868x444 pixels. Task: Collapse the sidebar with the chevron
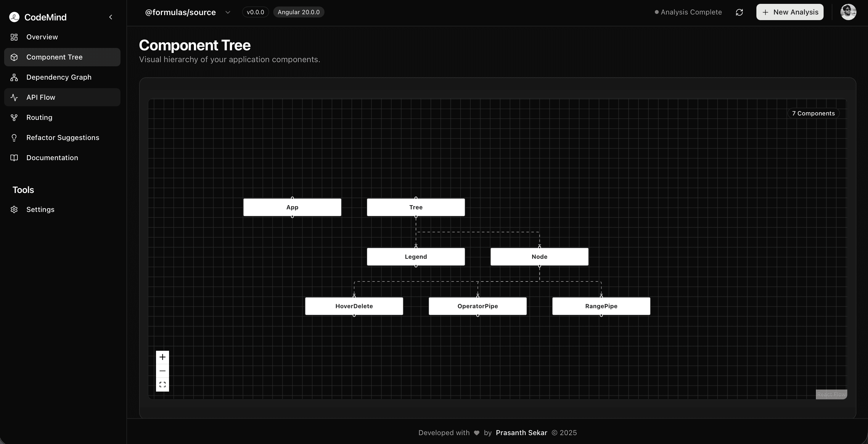point(110,17)
